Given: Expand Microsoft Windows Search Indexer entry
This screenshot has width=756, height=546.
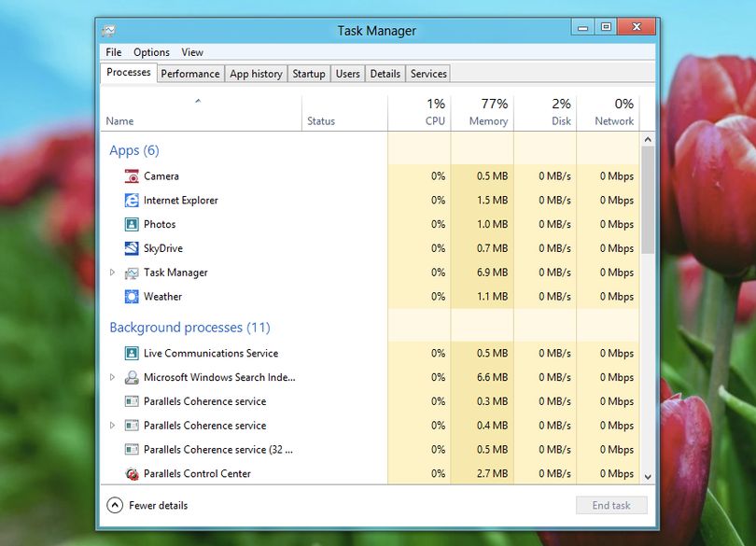Looking at the screenshot, I should click(x=112, y=377).
